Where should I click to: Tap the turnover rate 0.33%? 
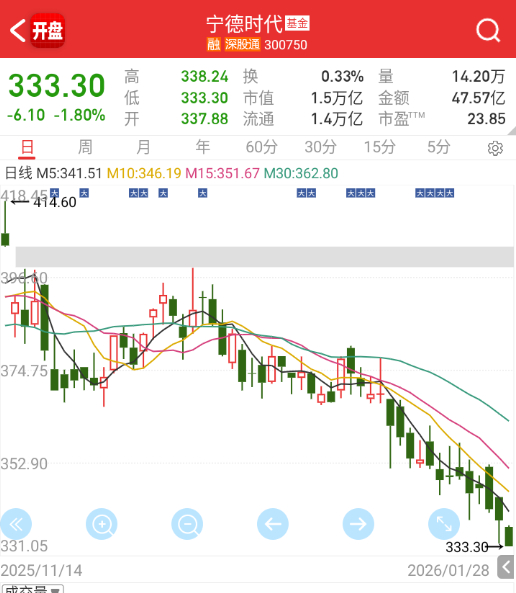(342, 77)
